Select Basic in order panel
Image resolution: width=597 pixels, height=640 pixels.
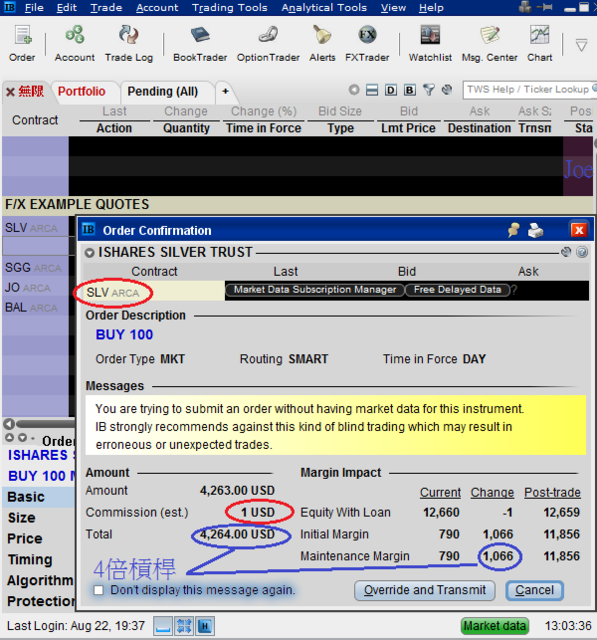[39, 497]
